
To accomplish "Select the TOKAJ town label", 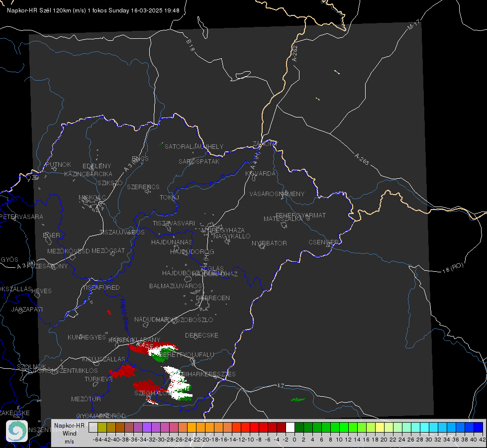I will [x=169, y=198].
